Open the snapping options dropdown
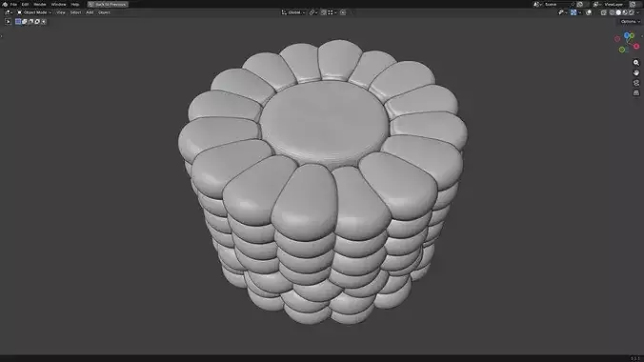Image resolution: width=644 pixels, height=362 pixels. coord(332,12)
